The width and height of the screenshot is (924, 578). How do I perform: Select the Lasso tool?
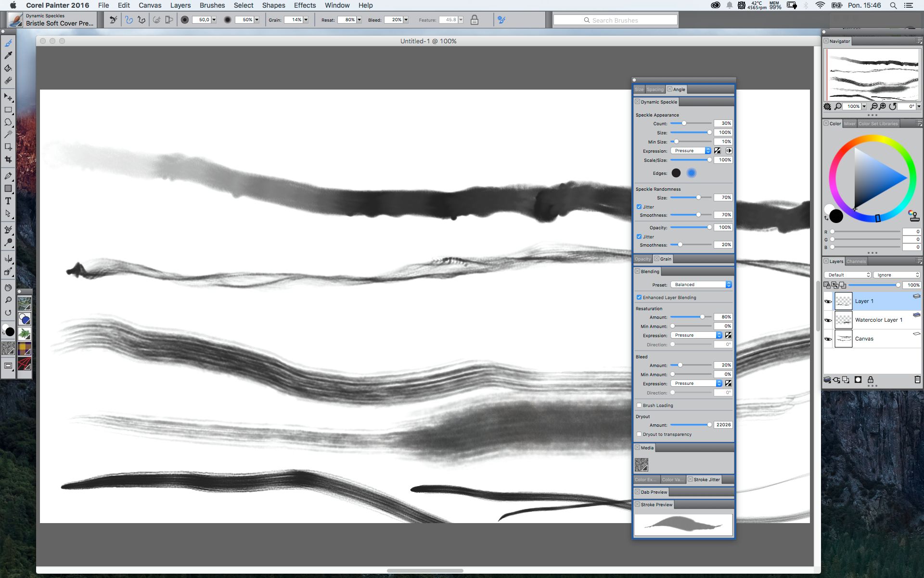point(8,122)
